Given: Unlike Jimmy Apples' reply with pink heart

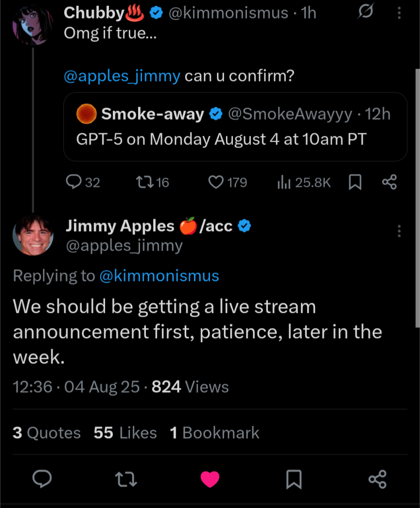Looking at the screenshot, I should coord(210,480).
